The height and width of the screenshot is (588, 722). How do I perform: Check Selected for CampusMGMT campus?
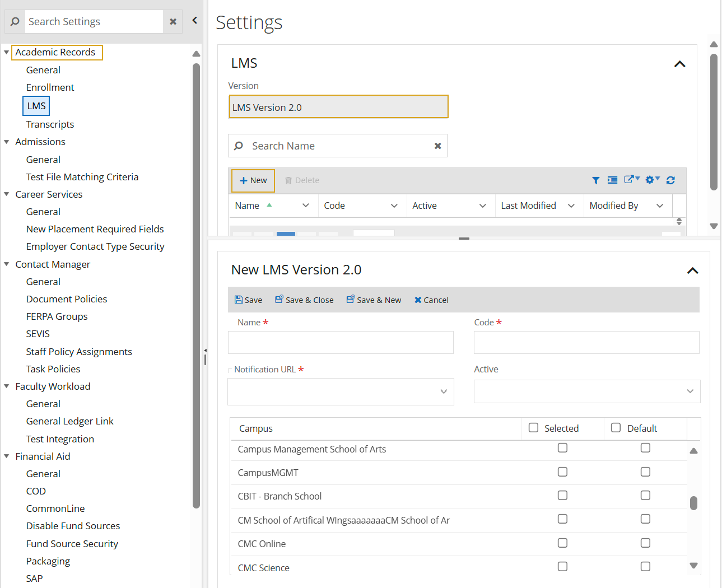(562, 472)
